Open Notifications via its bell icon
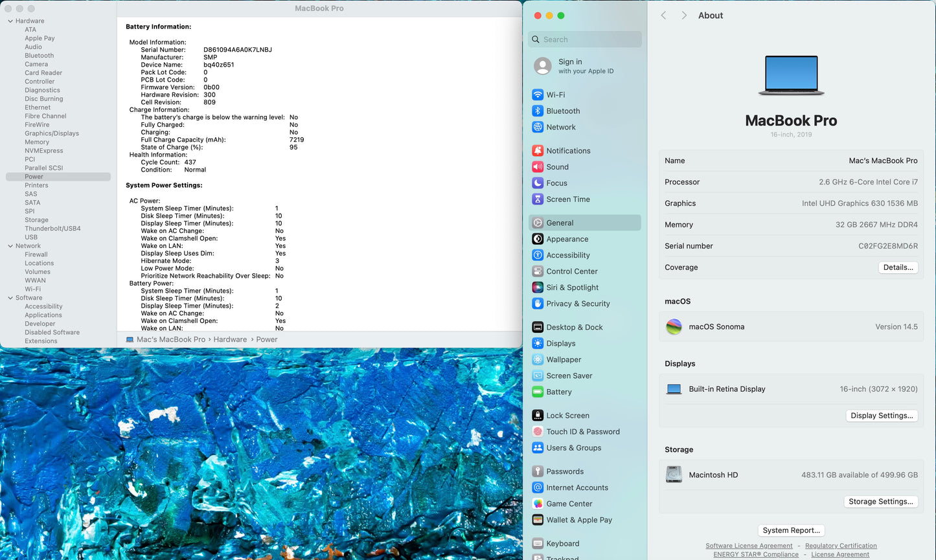The image size is (936, 560). tap(538, 151)
